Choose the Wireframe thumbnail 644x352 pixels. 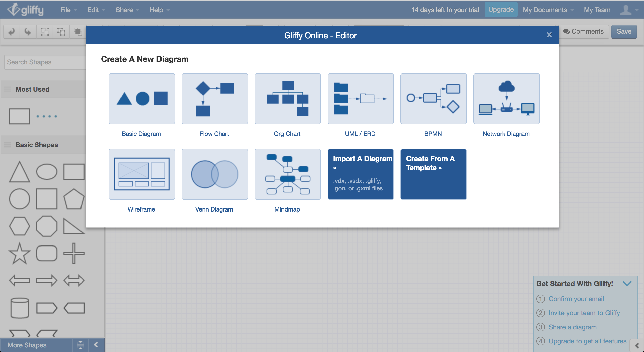tap(142, 174)
